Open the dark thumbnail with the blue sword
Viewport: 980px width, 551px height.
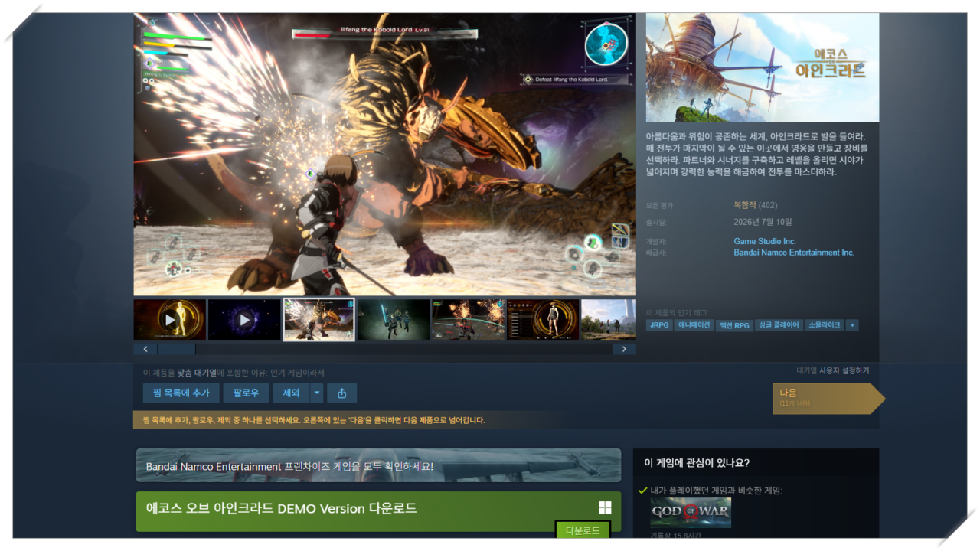(x=394, y=320)
